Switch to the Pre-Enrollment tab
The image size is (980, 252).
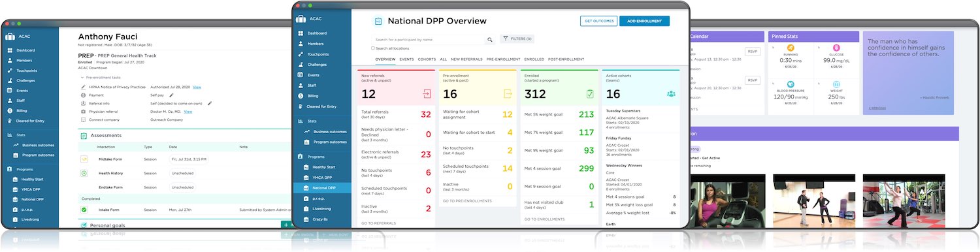(503, 59)
